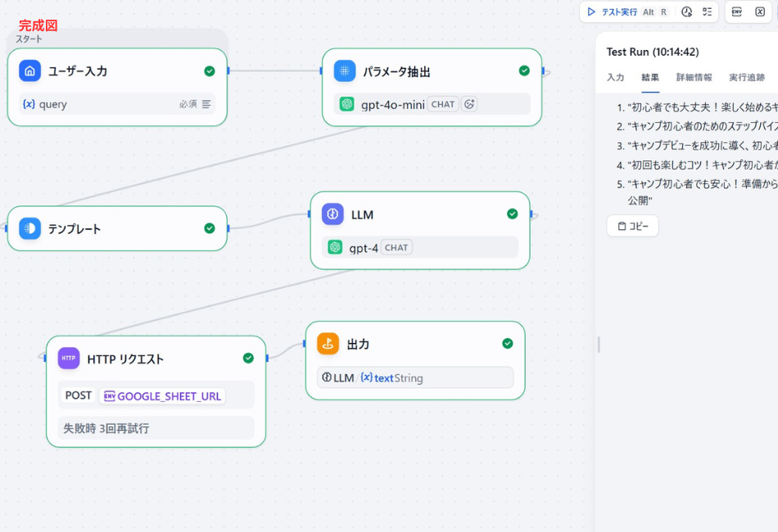Click the テンプレート node icon
This screenshot has width=778, height=532.
pyautogui.click(x=30, y=228)
